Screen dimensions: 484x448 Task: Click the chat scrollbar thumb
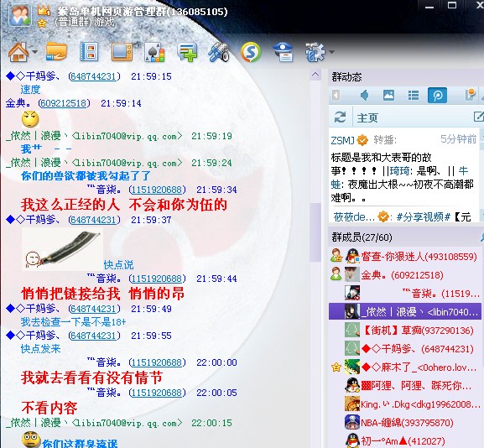[315, 232]
